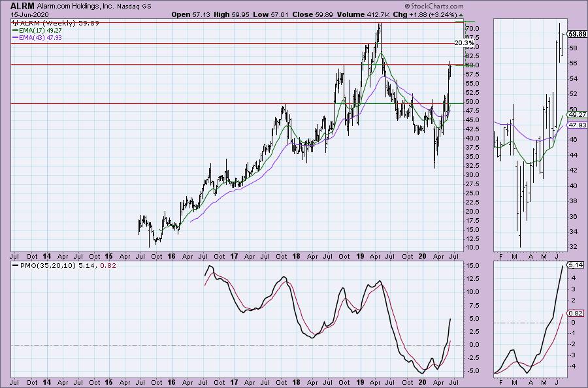Click the 20.3% annotation label
Viewport: 588px width, 388px height.
tap(464, 43)
